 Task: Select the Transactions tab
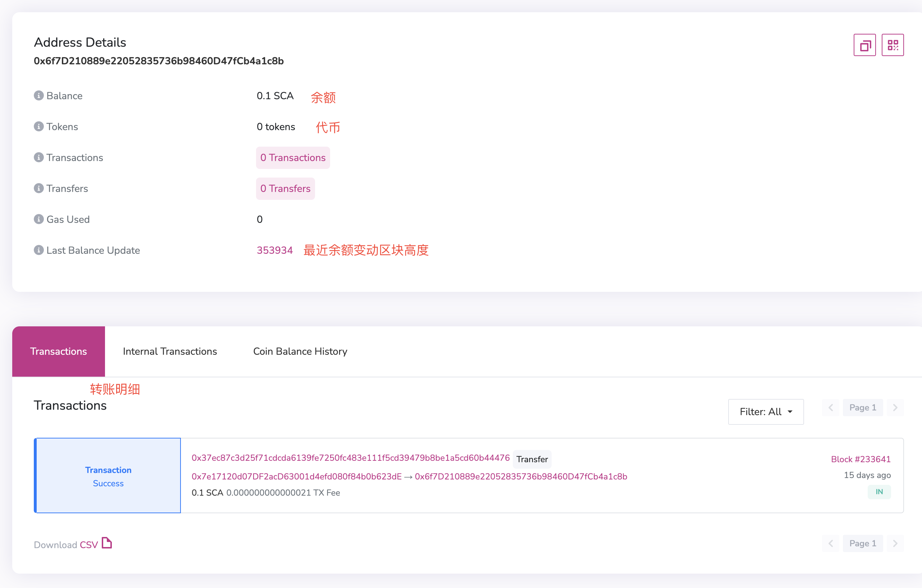pos(59,351)
